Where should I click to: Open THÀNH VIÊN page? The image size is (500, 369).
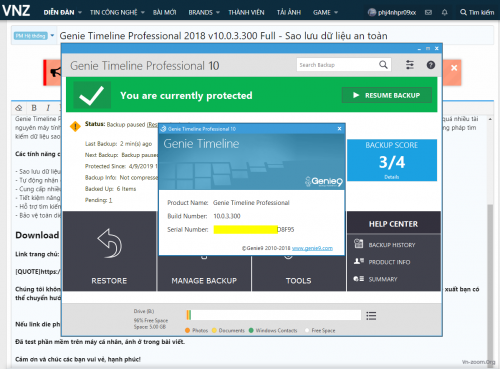coord(246,12)
